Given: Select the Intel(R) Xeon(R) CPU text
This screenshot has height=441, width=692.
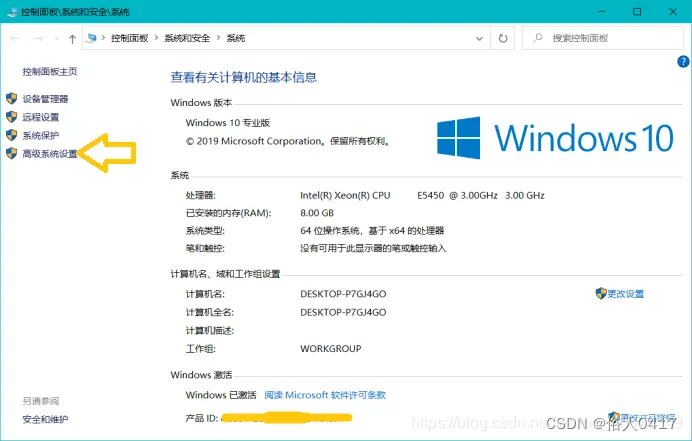Looking at the screenshot, I should pos(345,195).
